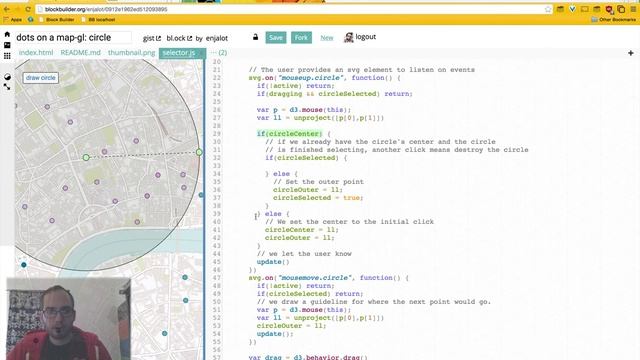Open enjalot author profile link
Image resolution: width=640 pixels, height=360 pixels.
coord(217,38)
